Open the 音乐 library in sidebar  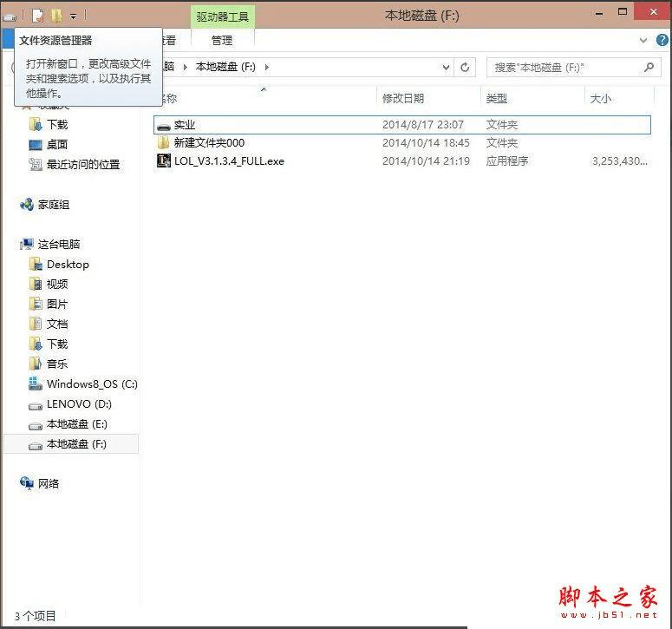[x=57, y=364]
